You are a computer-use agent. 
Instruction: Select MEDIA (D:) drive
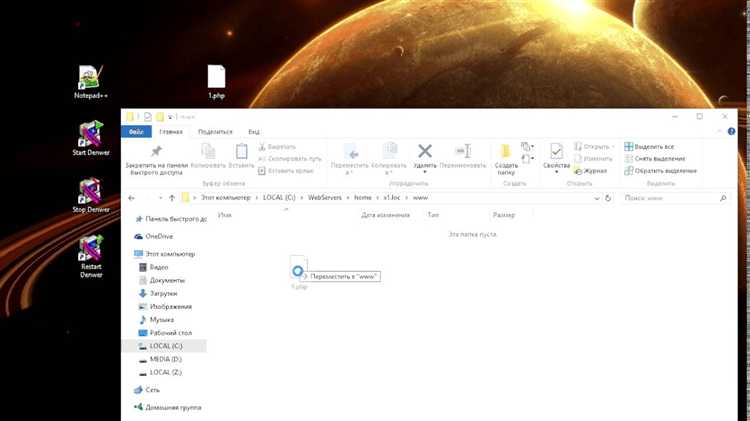pyautogui.click(x=160, y=359)
